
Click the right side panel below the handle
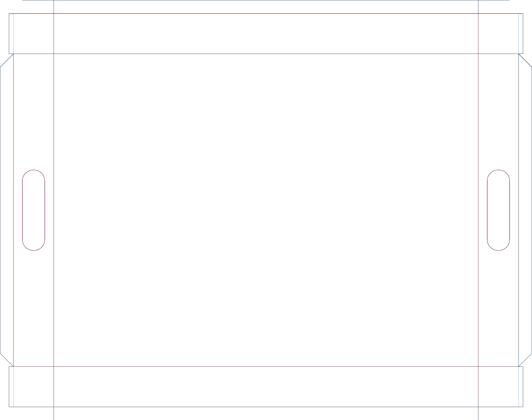[x=498, y=309]
